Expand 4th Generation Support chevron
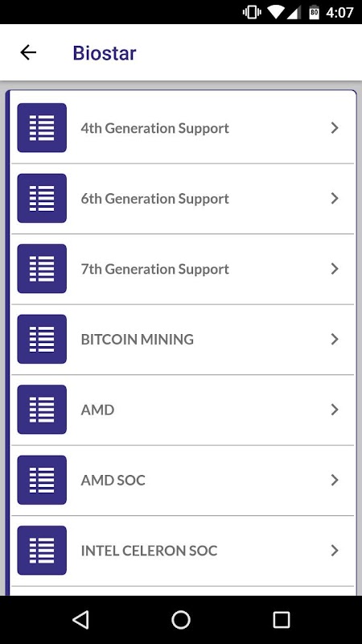This screenshot has width=362, height=644. coord(335,128)
